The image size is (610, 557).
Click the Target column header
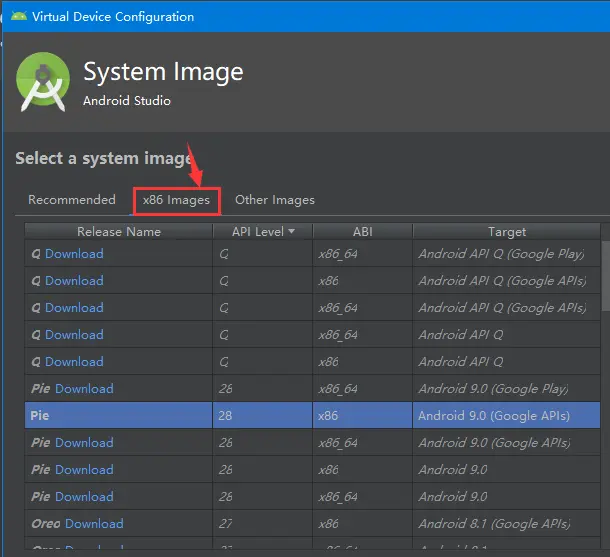(x=507, y=232)
